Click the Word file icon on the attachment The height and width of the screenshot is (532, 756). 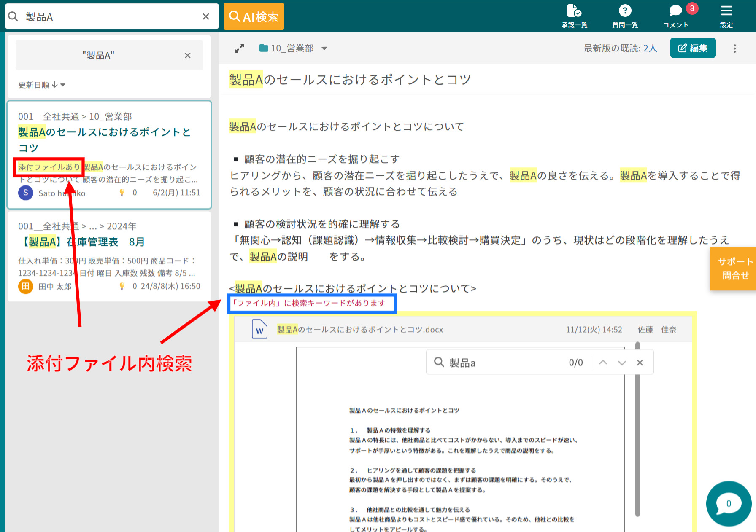coord(259,329)
